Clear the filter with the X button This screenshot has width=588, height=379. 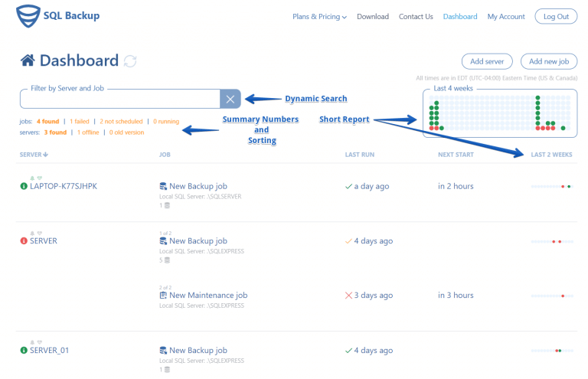[230, 99]
